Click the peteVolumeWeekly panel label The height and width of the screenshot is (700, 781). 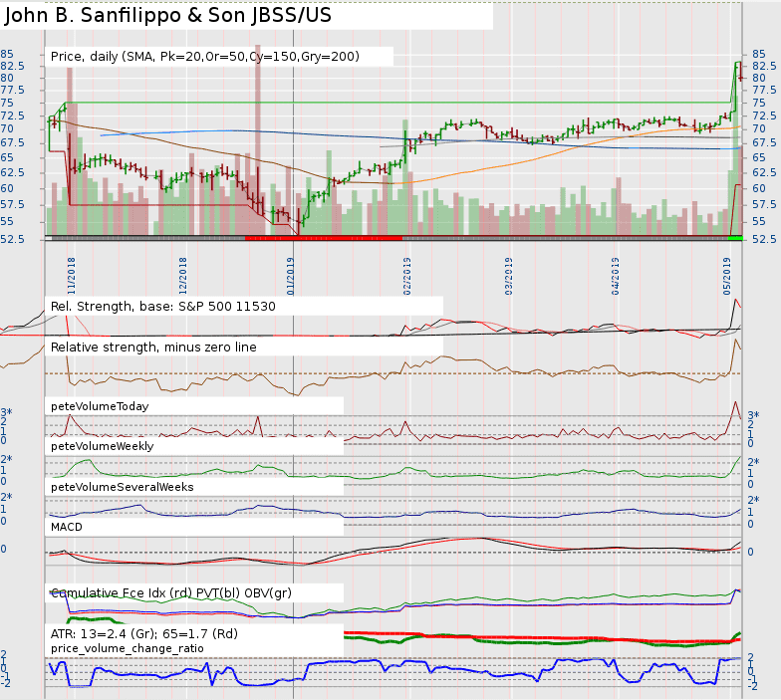tap(102, 446)
